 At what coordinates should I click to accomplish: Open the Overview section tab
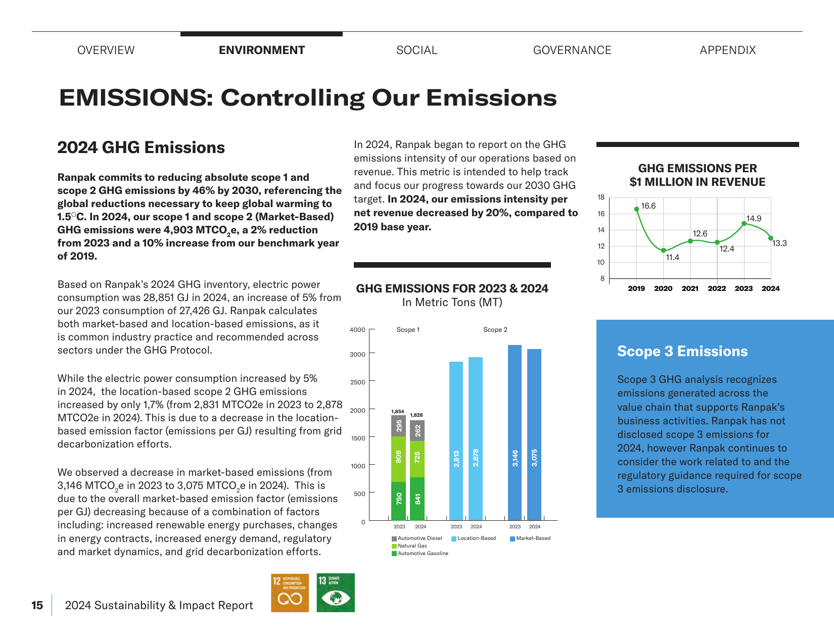coord(106,50)
